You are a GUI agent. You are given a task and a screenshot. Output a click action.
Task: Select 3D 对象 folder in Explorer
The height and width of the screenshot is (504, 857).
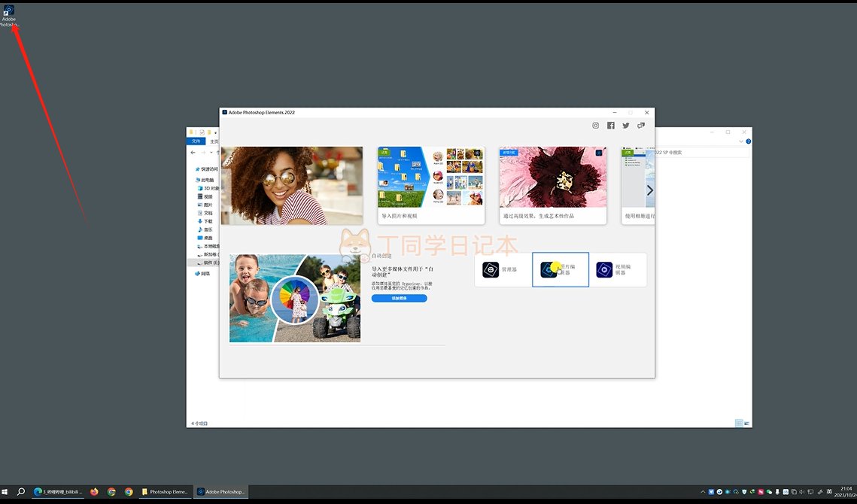pos(208,188)
